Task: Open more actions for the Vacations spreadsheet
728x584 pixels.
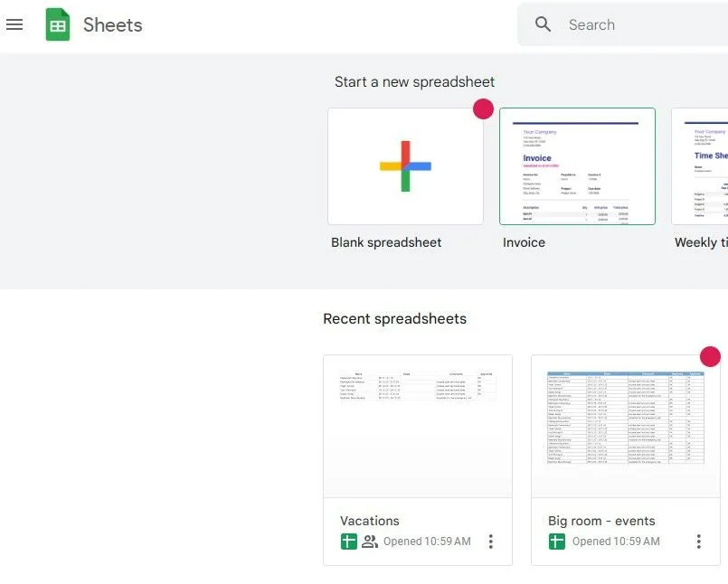Action: coord(491,541)
